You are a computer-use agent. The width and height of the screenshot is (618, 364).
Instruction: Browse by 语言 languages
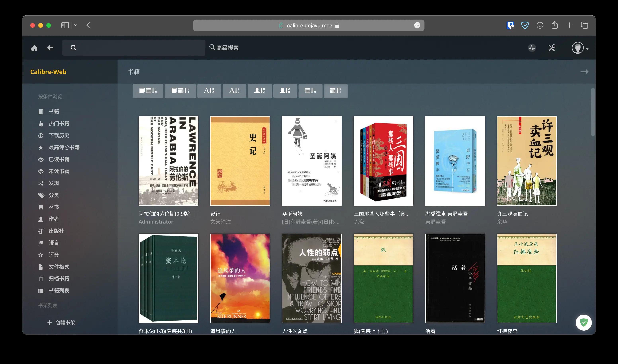point(49,243)
